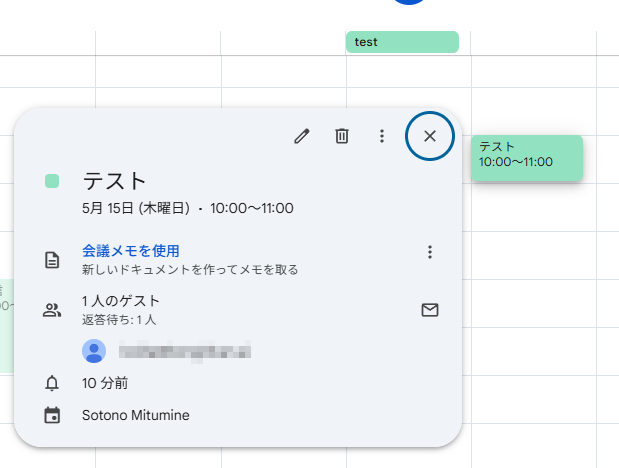The width and height of the screenshot is (619, 468).
Task: Click the guests people icon
Action: pyautogui.click(x=52, y=310)
